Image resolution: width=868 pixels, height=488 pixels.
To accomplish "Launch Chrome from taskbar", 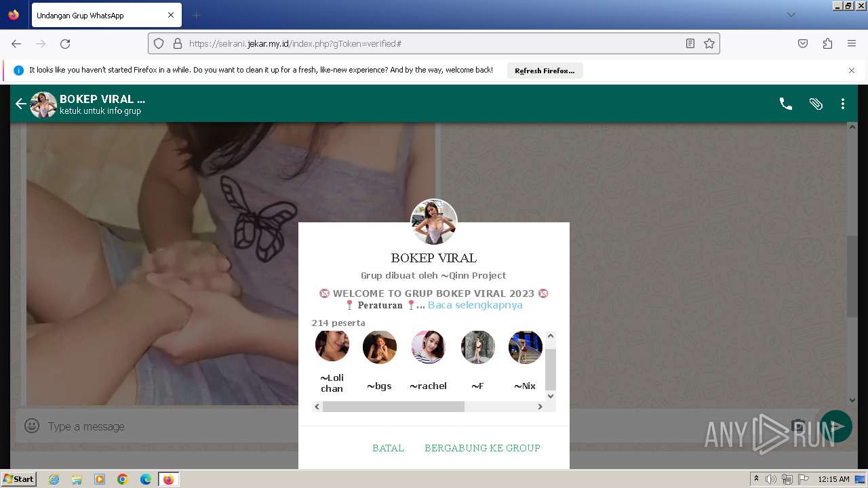I will point(123,479).
